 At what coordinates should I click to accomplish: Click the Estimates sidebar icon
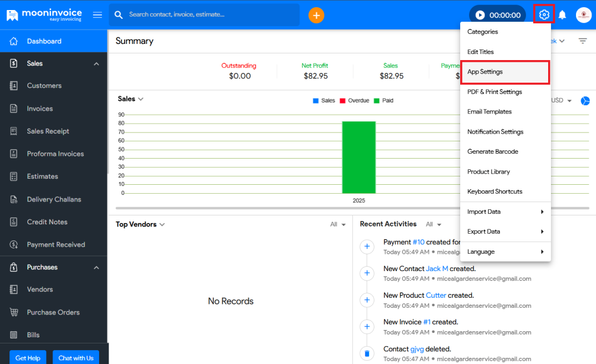tap(14, 176)
